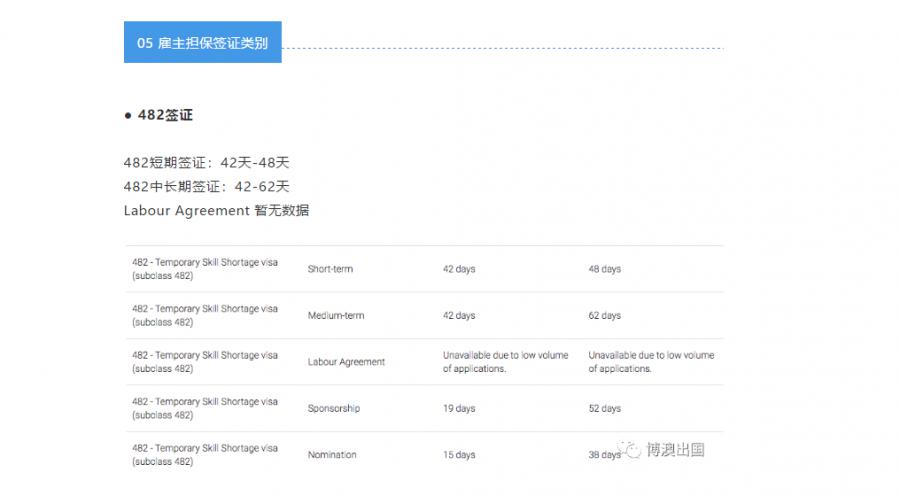Click the 482短期签证 42天-48天 line
Viewport: 900px width, 496px height.
point(206,162)
